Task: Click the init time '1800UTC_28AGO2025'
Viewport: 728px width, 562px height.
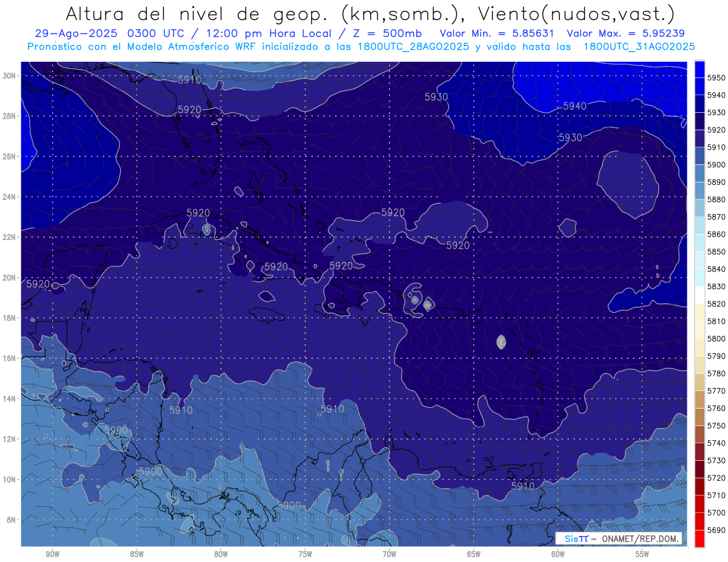Action: click(411, 47)
